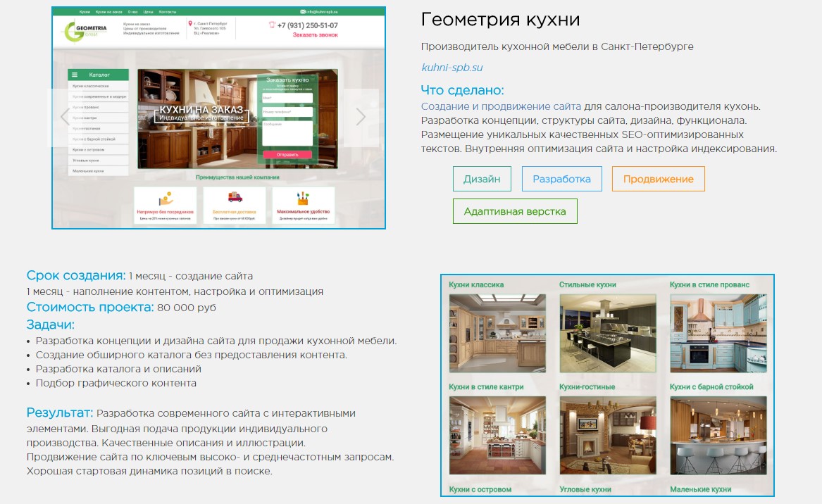
Task: Click the Санкт-Петербург address block in preview
Action: 210,28
